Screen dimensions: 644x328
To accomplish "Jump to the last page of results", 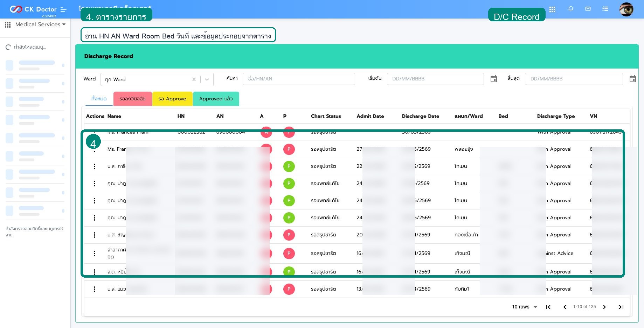I will [621, 307].
